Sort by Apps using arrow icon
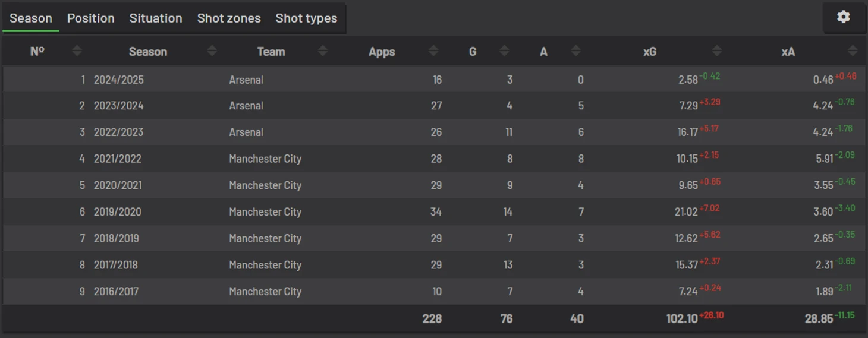Screen dimensions: 868x338 point(433,51)
